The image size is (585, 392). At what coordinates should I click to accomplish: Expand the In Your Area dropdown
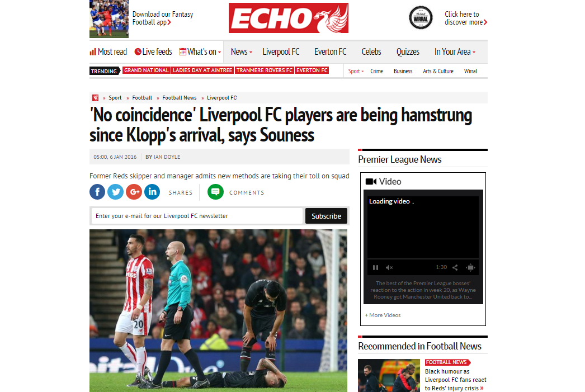coord(455,52)
